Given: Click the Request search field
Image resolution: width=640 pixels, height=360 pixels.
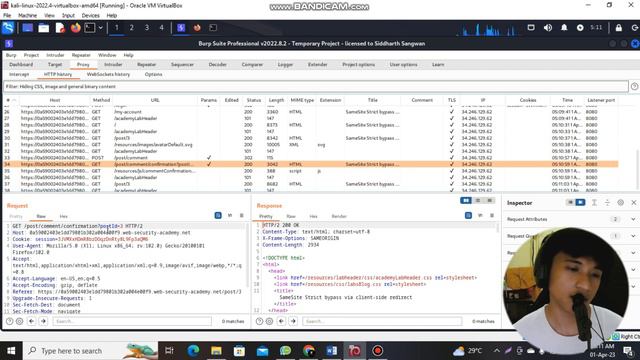Looking at the screenshot, I should point(132,322).
